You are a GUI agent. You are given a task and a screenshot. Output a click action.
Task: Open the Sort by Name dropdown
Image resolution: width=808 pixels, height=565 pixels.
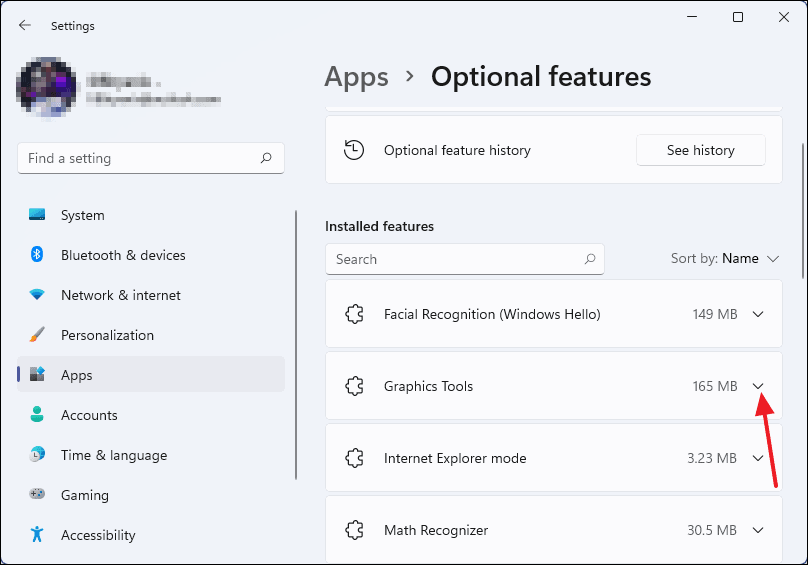[x=725, y=259]
